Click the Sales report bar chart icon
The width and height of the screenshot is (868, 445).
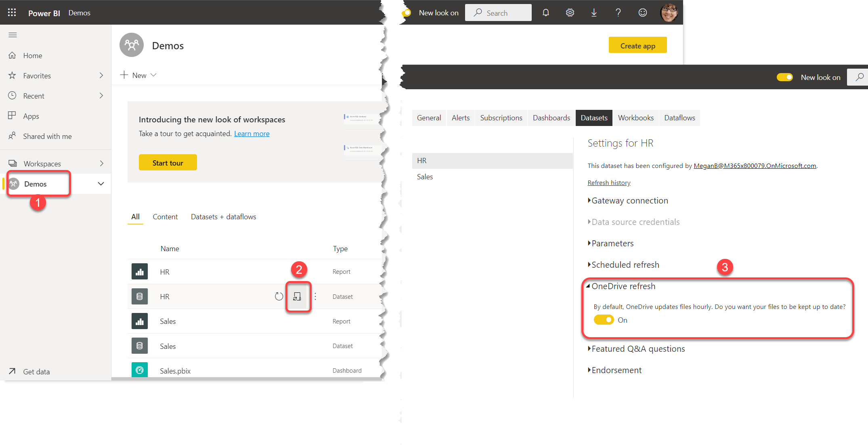(x=140, y=321)
